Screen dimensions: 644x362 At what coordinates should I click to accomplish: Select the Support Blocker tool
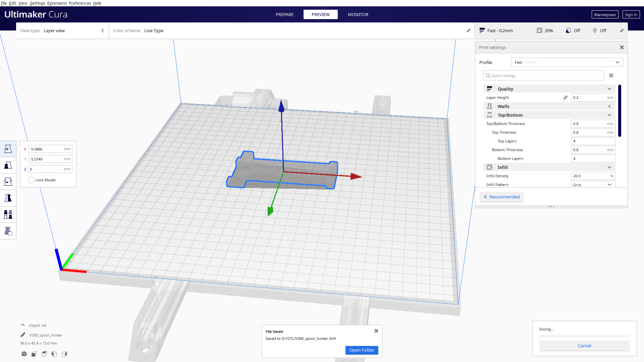8,231
